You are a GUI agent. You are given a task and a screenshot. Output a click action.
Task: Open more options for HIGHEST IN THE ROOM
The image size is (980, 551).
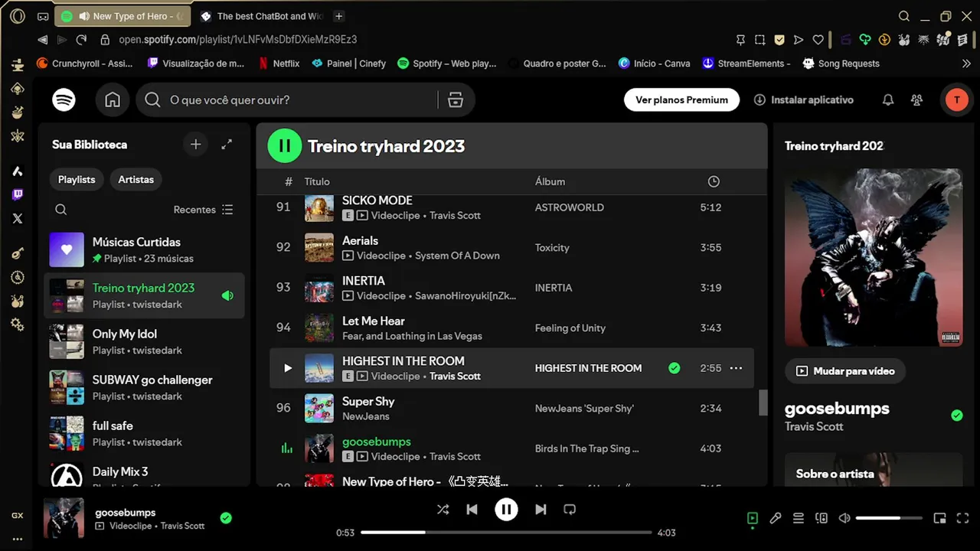[x=736, y=368]
